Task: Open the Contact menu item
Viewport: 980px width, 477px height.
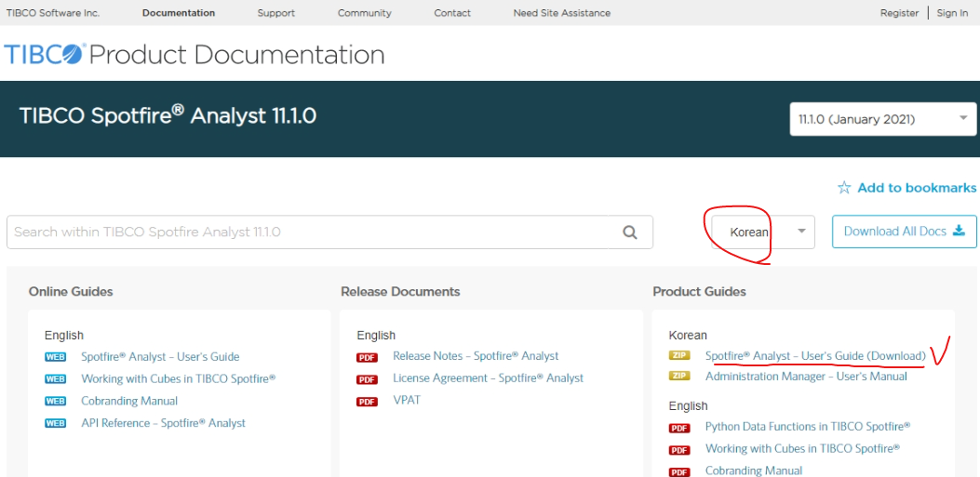Action: pyautogui.click(x=452, y=12)
